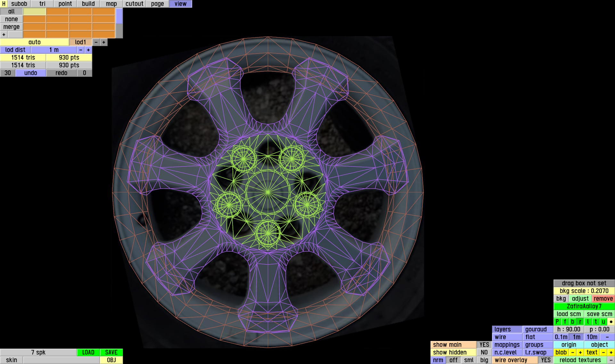Image resolution: width=615 pixels, height=364 pixels.
Task: Select the u under view button
Action: (603, 322)
